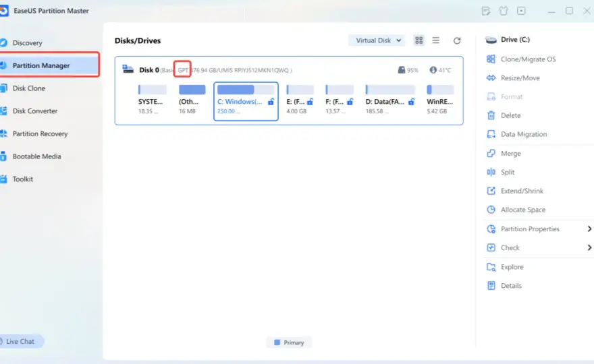Open Bootable Media section
This screenshot has width=594, height=364.
[36, 156]
